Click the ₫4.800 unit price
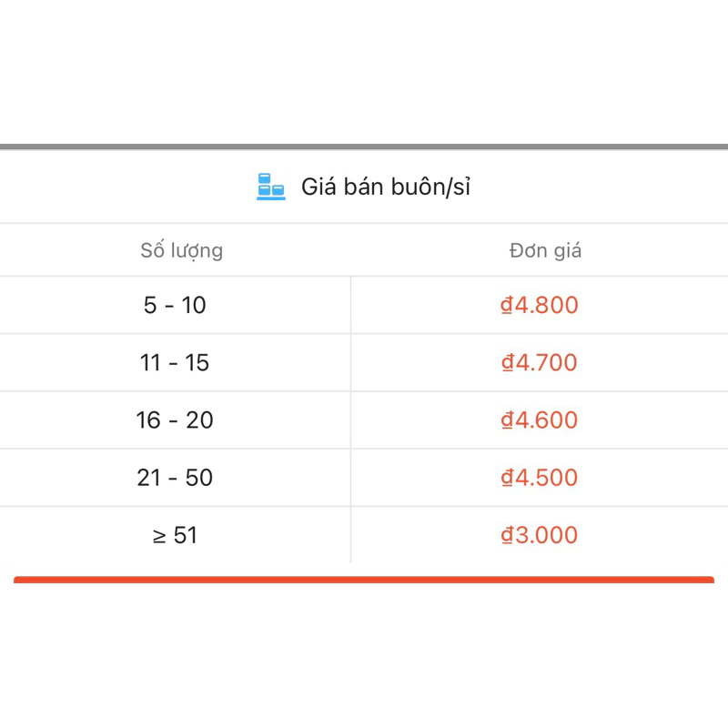This screenshot has height=728, width=728. click(540, 305)
